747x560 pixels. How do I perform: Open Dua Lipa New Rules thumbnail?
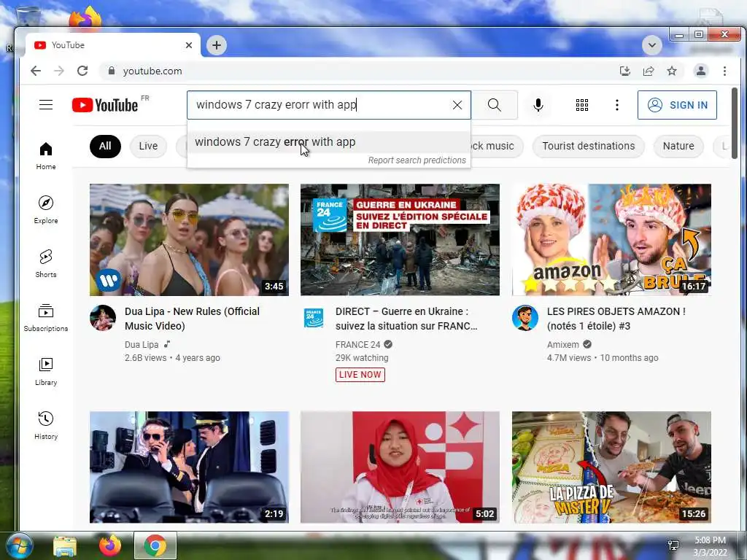tap(189, 239)
